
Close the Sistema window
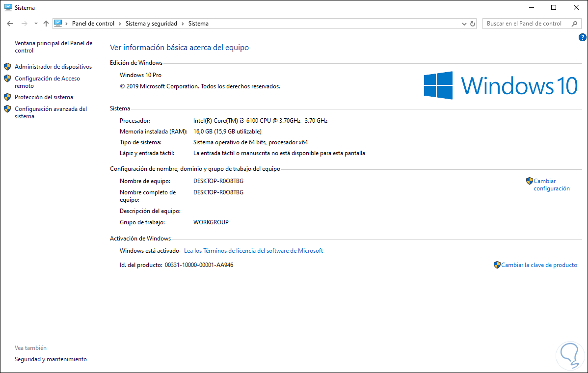click(576, 7)
